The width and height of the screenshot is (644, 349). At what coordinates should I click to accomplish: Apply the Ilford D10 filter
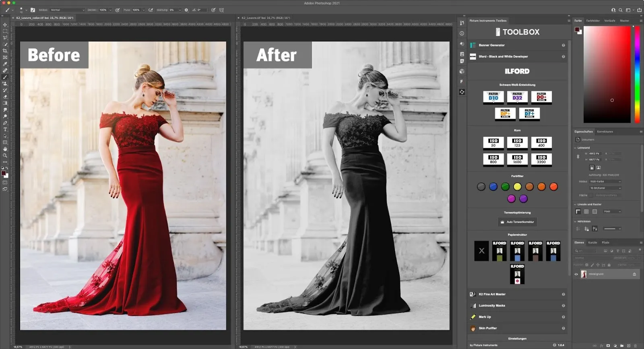tap(493, 97)
